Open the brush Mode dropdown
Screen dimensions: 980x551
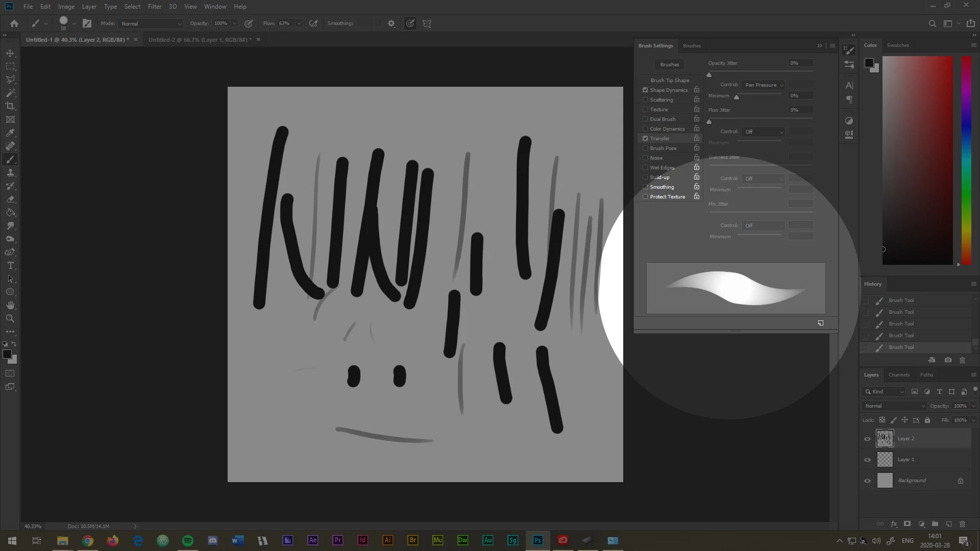[x=151, y=23]
